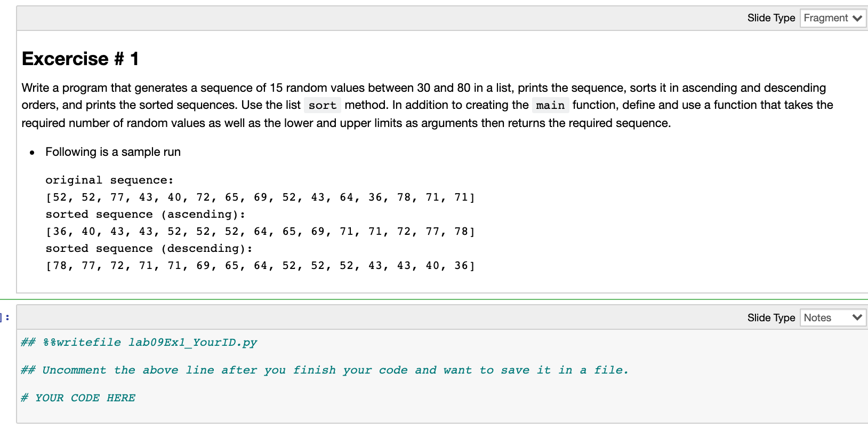Click the YOUR CODE HERE comment line
868x428 pixels.
click(78, 398)
